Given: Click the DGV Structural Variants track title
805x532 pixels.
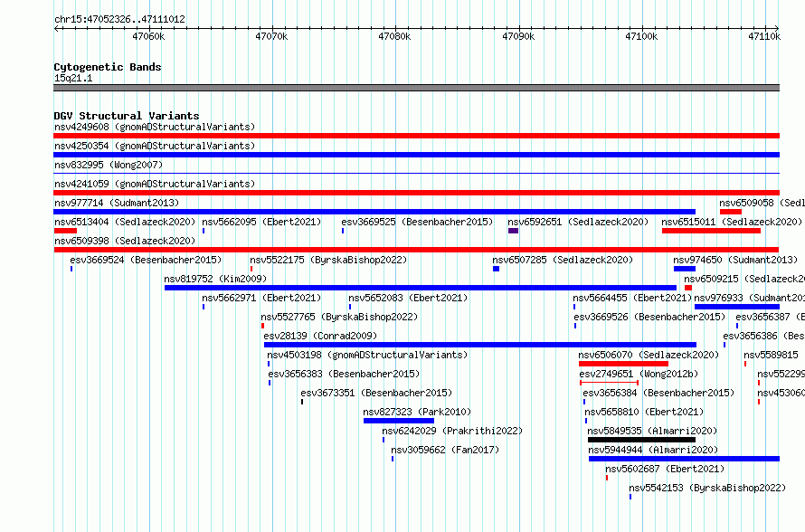Looking at the screenshot, I should pyautogui.click(x=127, y=116).
